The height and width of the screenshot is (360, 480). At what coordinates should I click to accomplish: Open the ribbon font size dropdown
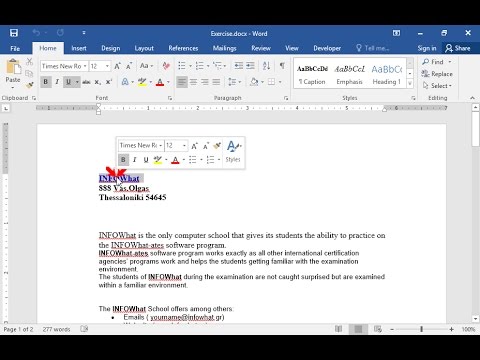click(x=107, y=66)
